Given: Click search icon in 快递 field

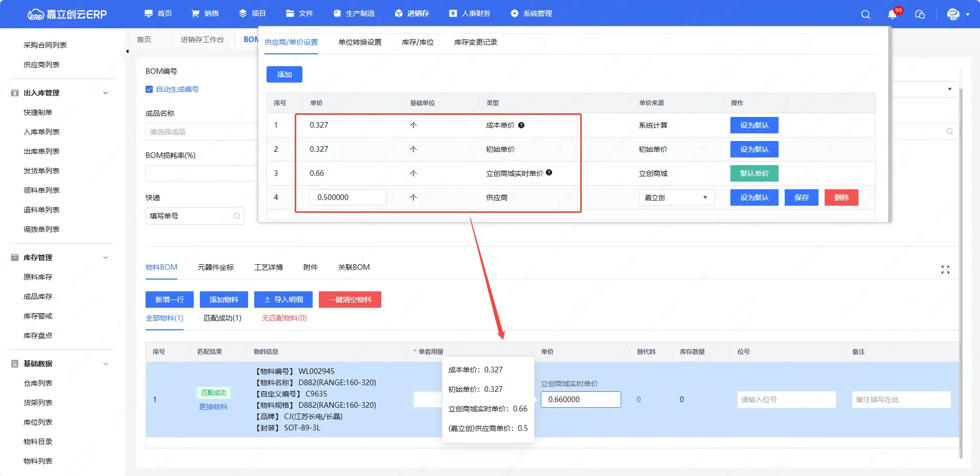Looking at the screenshot, I should pos(237,216).
